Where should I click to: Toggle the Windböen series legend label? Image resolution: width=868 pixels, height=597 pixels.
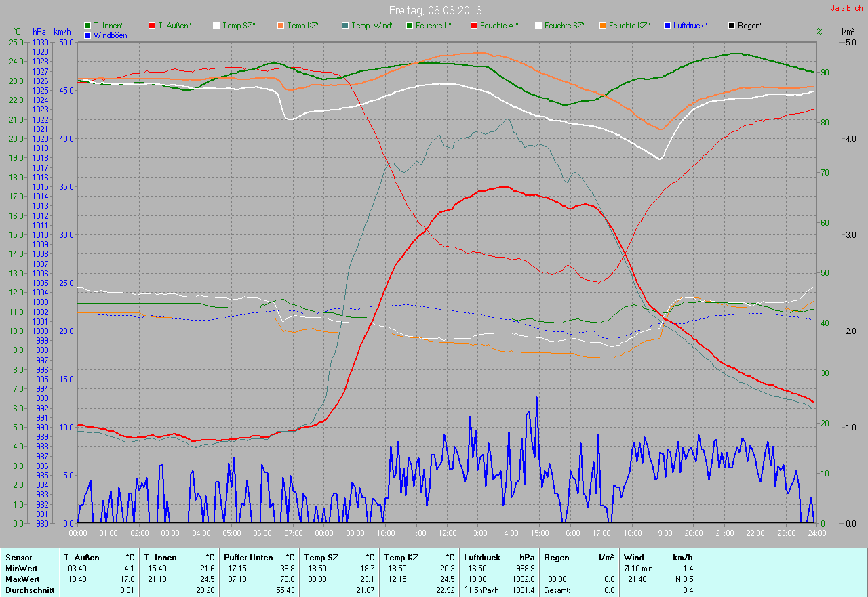click(110, 35)
